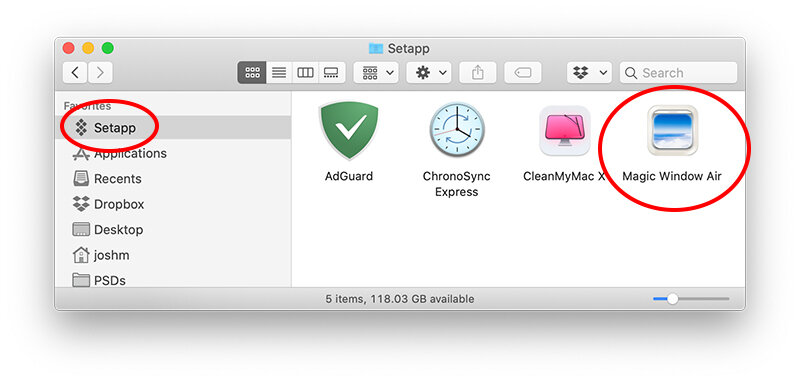Open Desktop in the sidebar
800x383 pixels.
[x=173, y=229]
